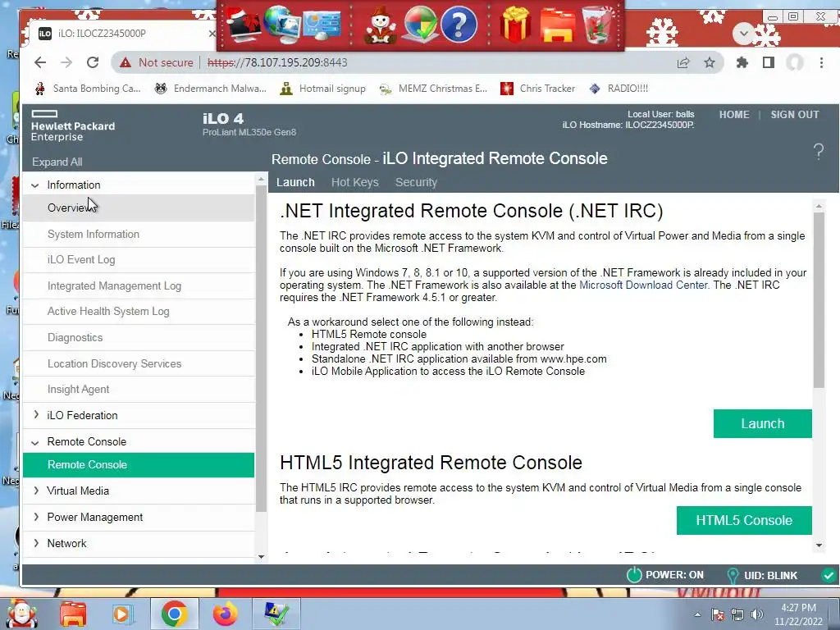
Task: Open Diagnostics in the sidebar
Action: [138, 337]
